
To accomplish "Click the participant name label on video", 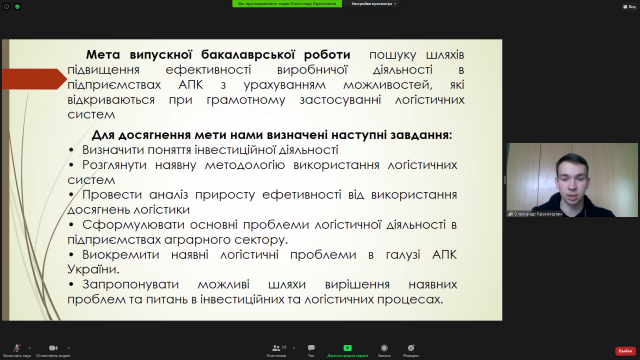I will (535, 214).
